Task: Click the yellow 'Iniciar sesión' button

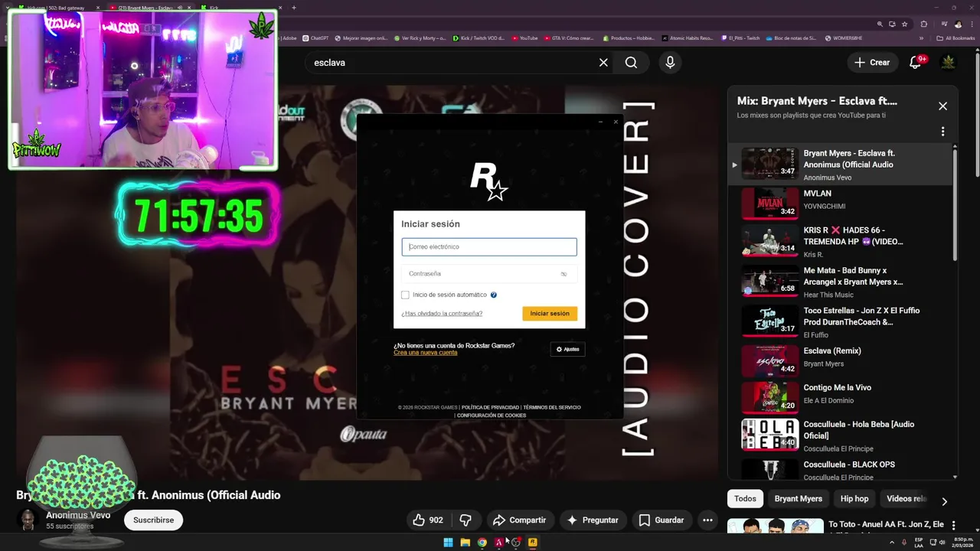Action: point(550,314)
